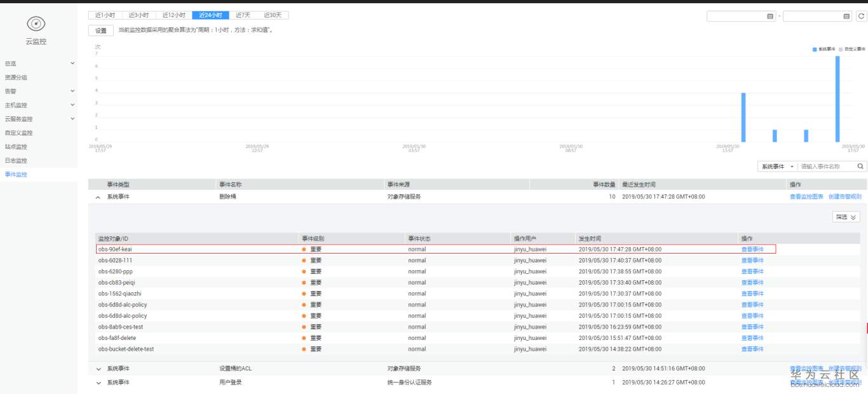Refresh the event chart data
The image size is (868, 394).
pos(861,16)
